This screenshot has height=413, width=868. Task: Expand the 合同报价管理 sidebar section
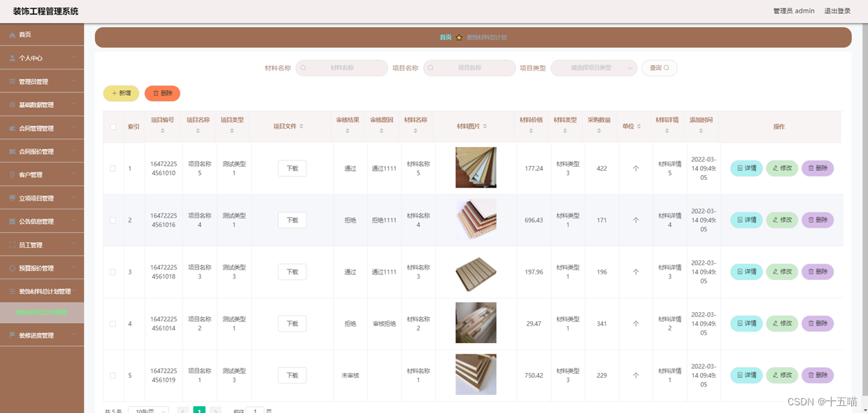tap(42, 151)
